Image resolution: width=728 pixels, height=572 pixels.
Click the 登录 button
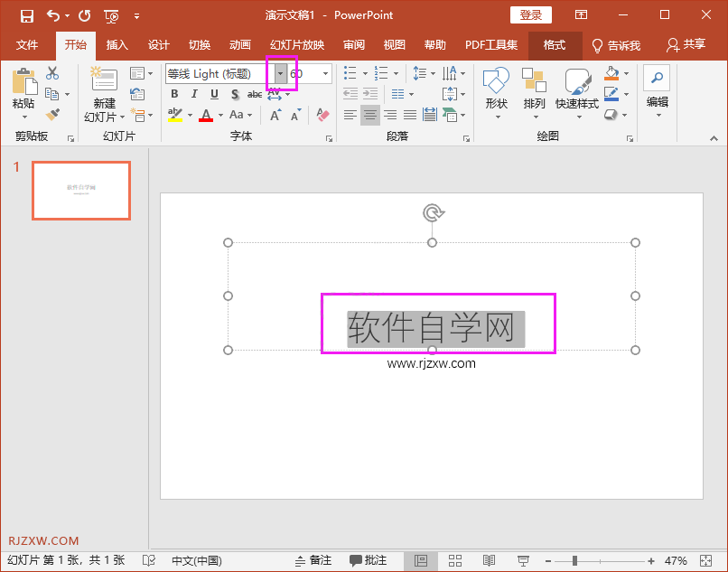(x=530, y=14)
